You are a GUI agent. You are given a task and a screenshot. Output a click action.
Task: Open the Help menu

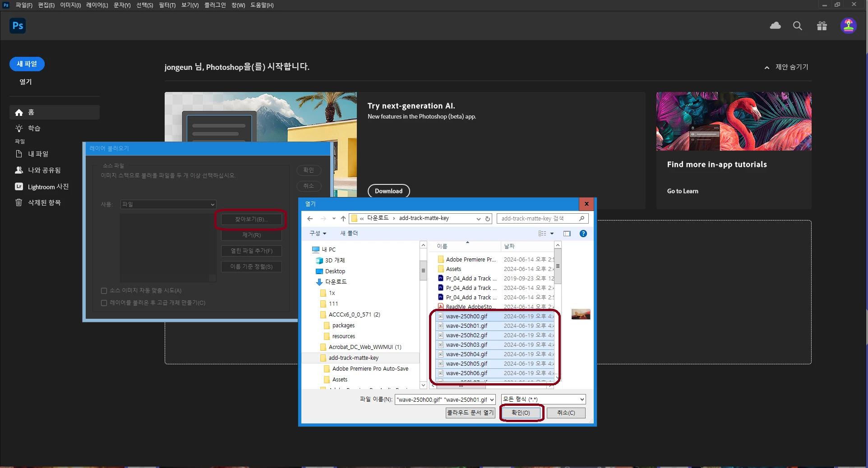tap(262, 5)
